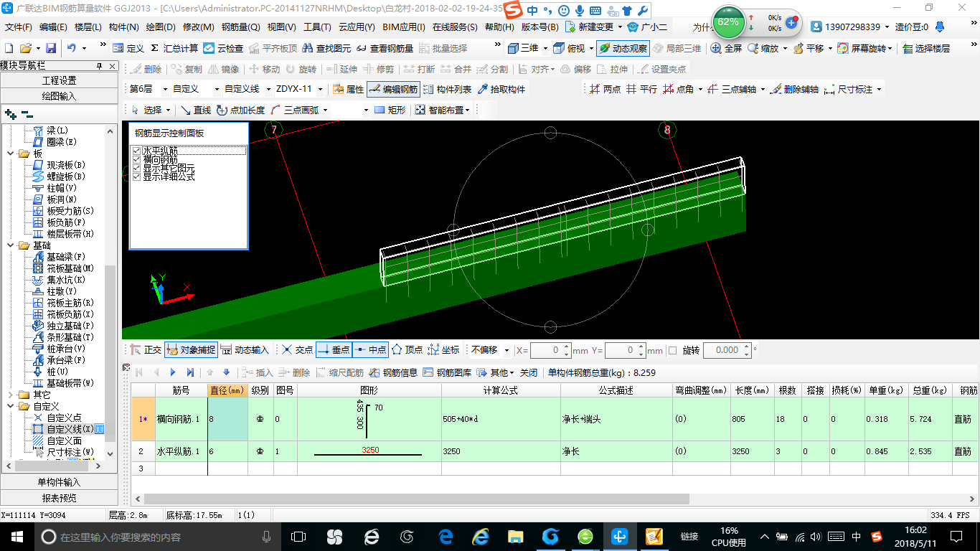The width and height of the screenshot is (980, 551).
Task: Click the Undo arrow icon
Action: click(x=72, y=48)
